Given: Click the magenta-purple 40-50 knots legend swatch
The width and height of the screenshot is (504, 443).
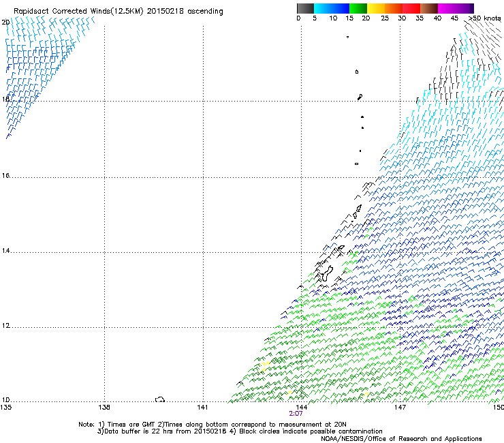Looking at the screenshot, I should click(456, 8).
